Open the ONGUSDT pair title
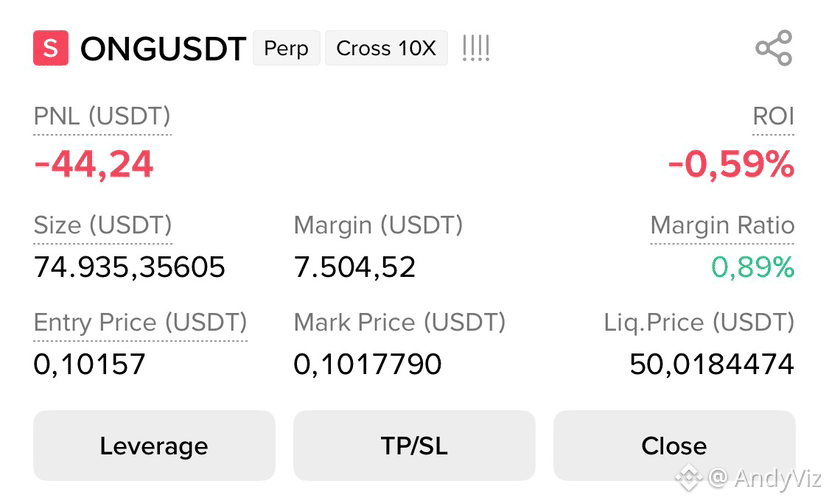Viewport: 829px width, 503px height. (x=163, y=49)
